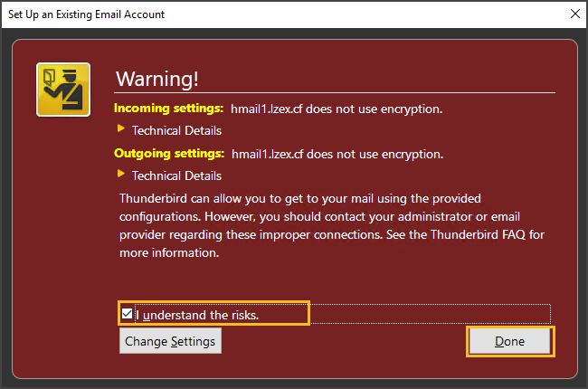Screen dimensions: 588x389
Task: Click the dialog title bar text
Action: click(86, 14)
